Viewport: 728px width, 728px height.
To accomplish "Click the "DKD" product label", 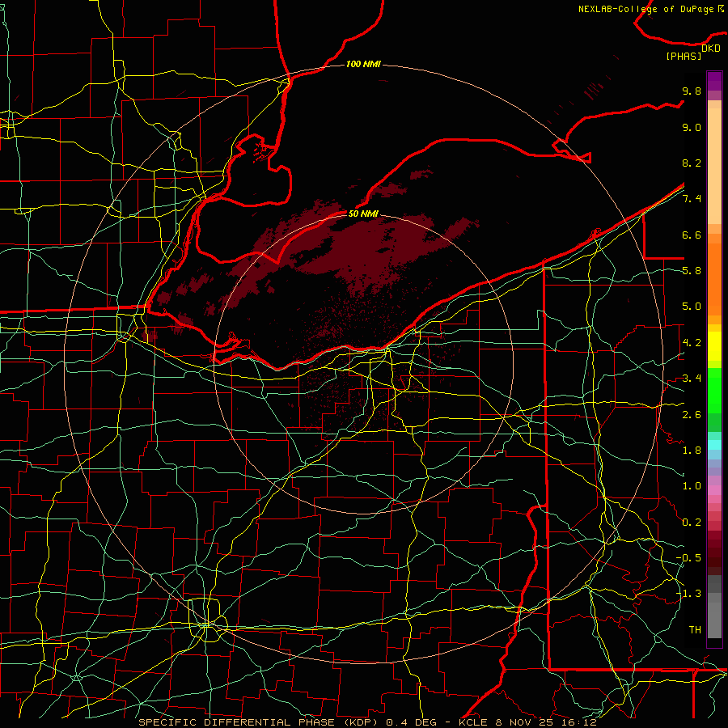I will 711,49.
